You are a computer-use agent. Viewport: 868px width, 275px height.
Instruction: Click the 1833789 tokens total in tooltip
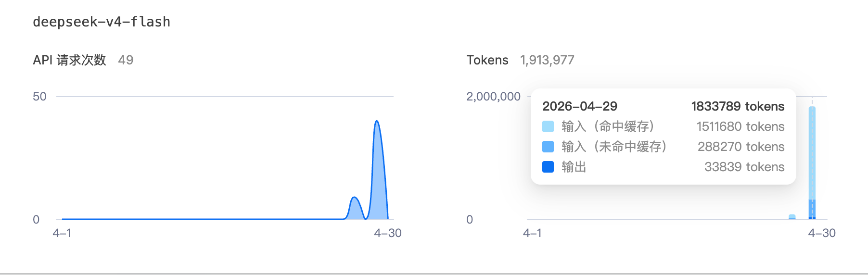tap(738, 106)
